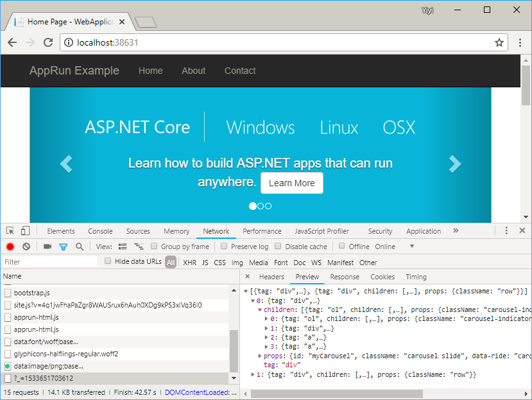
Task: Open network search with magnifier icon
Action: point(80,247)
